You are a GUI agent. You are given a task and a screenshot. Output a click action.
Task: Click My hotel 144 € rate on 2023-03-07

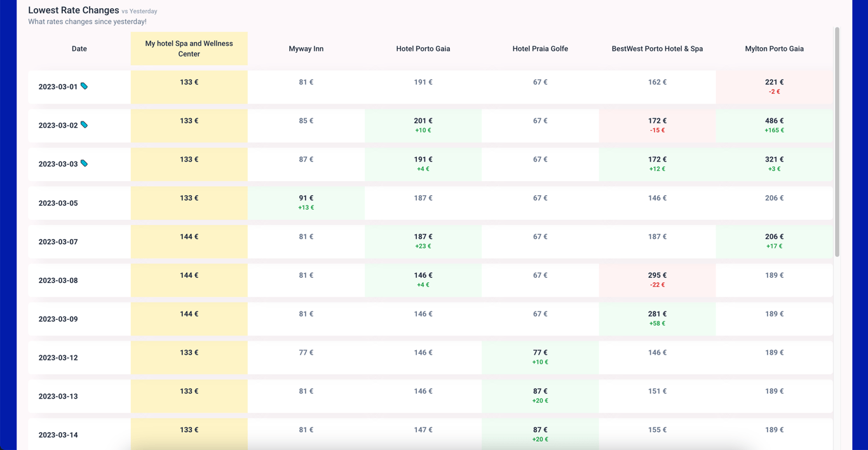coord(189,242)
